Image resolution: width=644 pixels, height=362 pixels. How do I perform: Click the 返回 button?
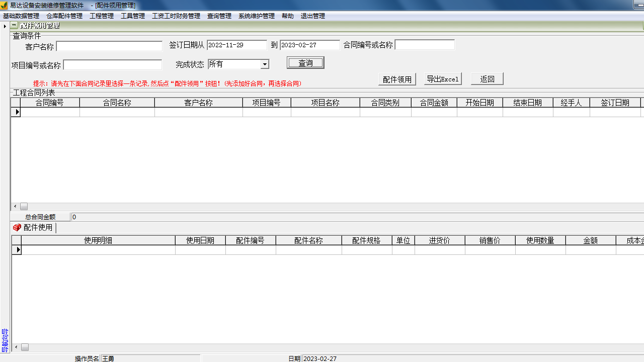point(487,79)
